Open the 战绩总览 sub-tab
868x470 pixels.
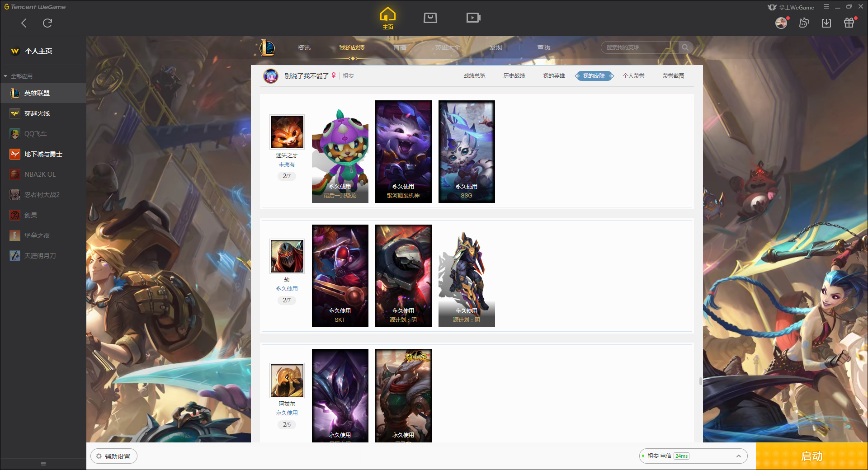(474, 76)
